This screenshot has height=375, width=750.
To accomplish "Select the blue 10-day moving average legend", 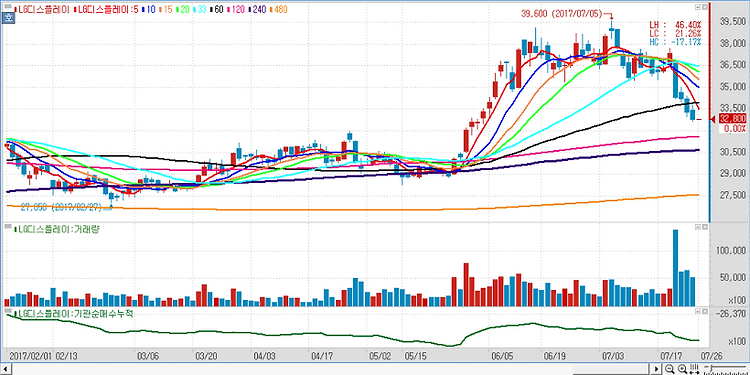I will click(148, 9).
